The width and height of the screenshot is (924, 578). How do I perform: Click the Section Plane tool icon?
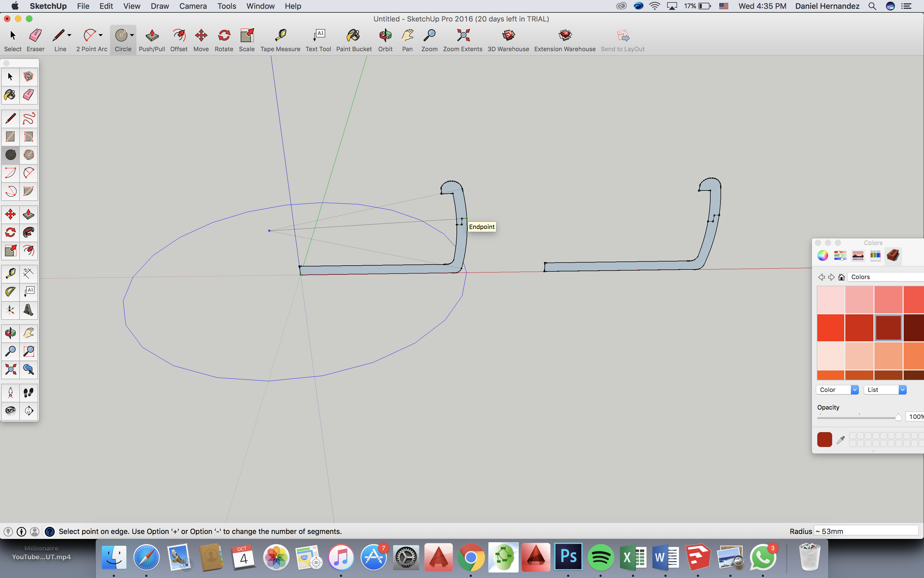pyautogui.click(x=29, y=411)
